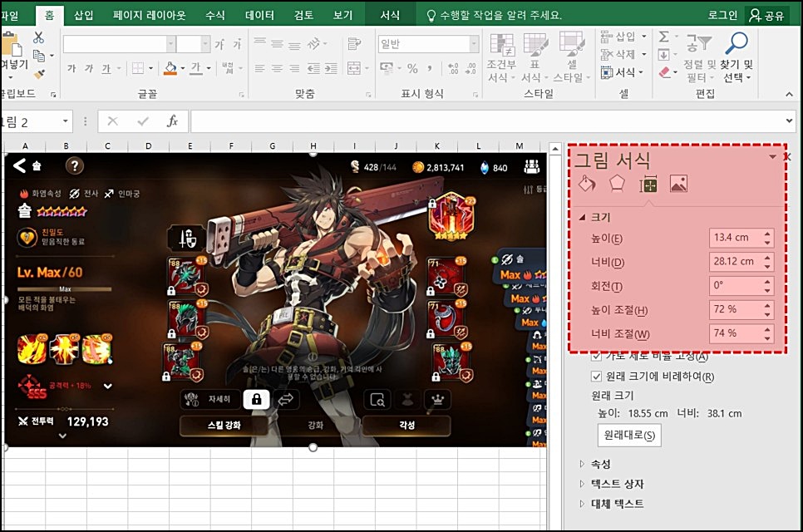
Task: Collapse the ribbon with chevron arrow
Action: 789,94
